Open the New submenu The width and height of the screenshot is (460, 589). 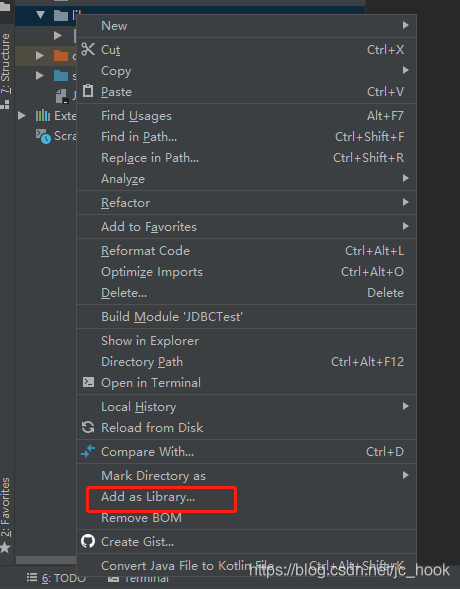pyautogui.click(x=246, y=26)
